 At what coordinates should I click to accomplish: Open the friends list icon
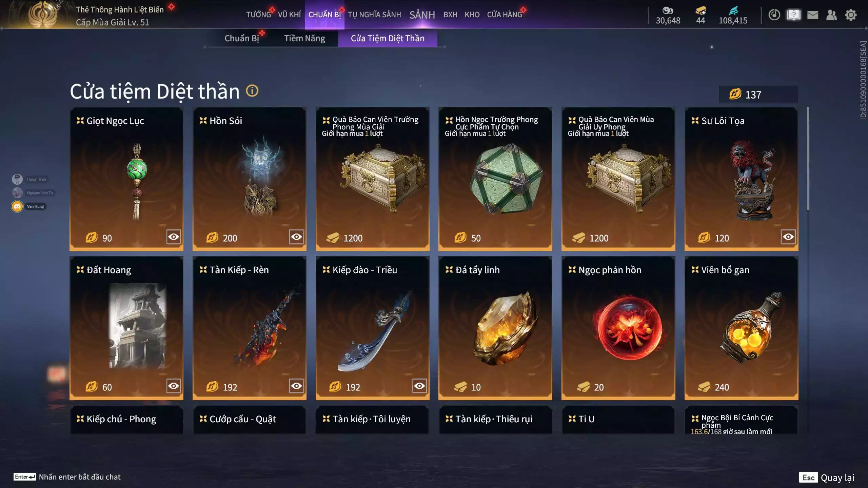pyautogui.click(x=831, y=15)
